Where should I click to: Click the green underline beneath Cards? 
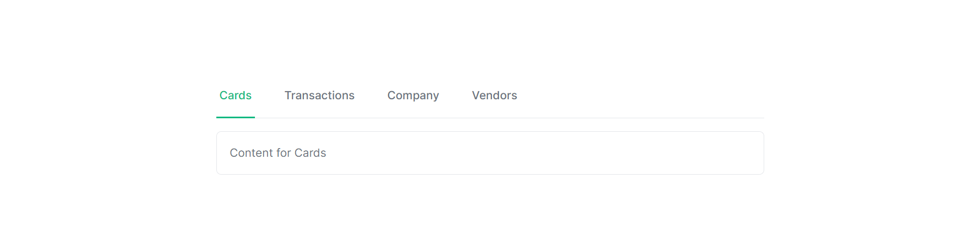pos(235,117)
